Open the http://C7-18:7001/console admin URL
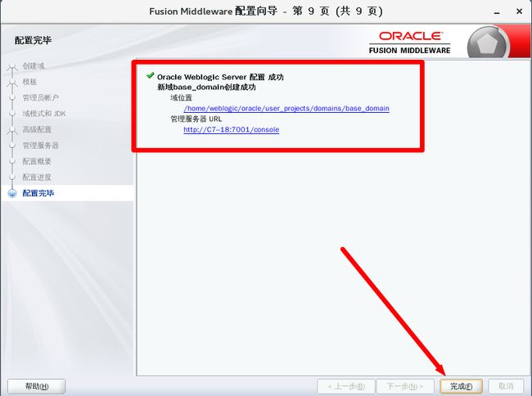The image size is (532, 396). pos(232,129)
